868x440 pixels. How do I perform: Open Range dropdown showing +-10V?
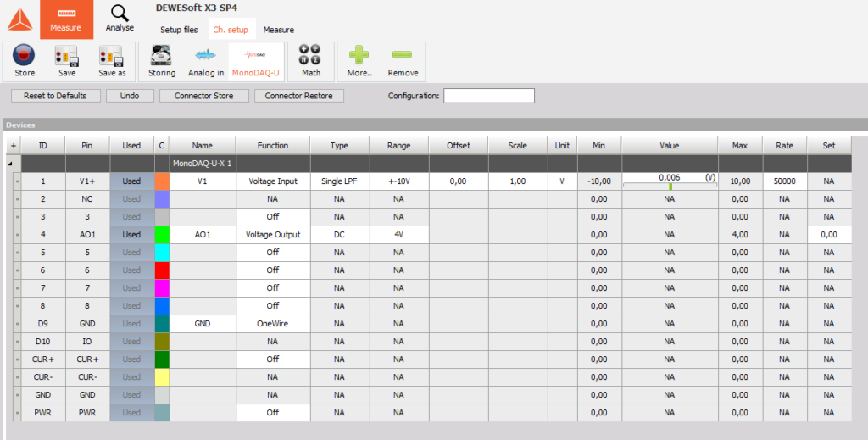[398, 181]
